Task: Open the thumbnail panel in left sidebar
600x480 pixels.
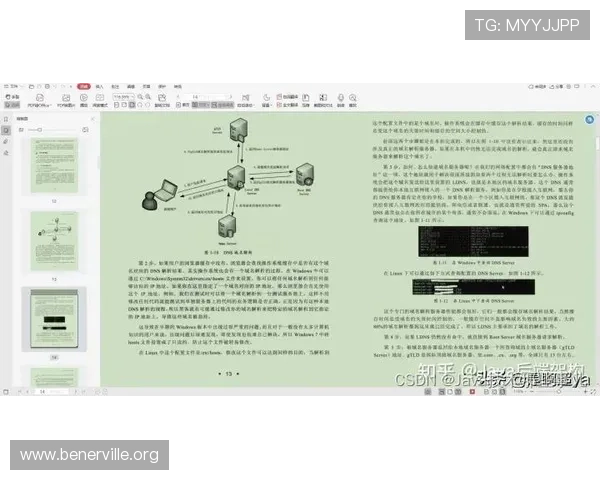Action: tap(6, 131)
